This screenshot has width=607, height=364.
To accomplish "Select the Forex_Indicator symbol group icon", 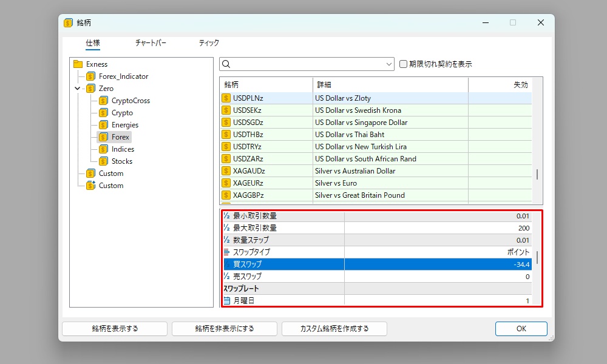I will (x=91, y=76).
